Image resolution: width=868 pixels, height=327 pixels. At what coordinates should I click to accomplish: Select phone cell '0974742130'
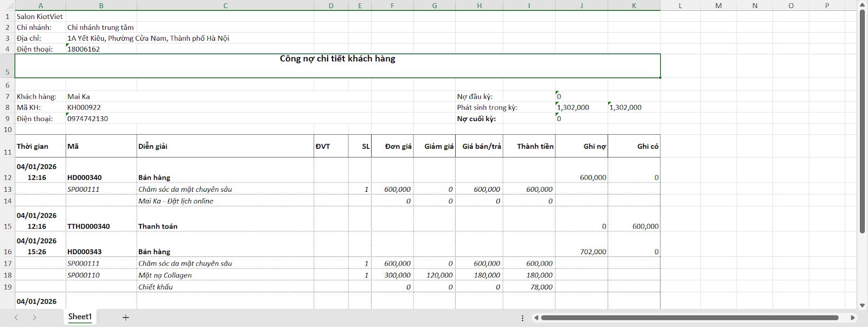click(x=101, y=118)
